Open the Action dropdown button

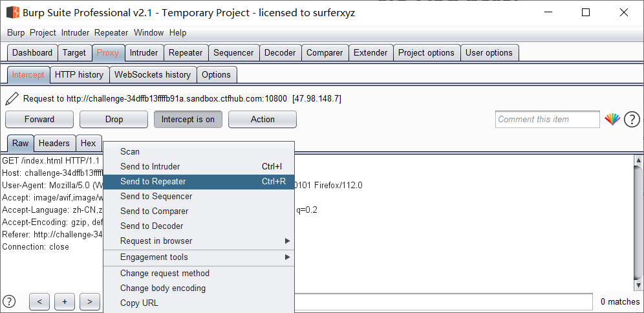click(263, 119)
